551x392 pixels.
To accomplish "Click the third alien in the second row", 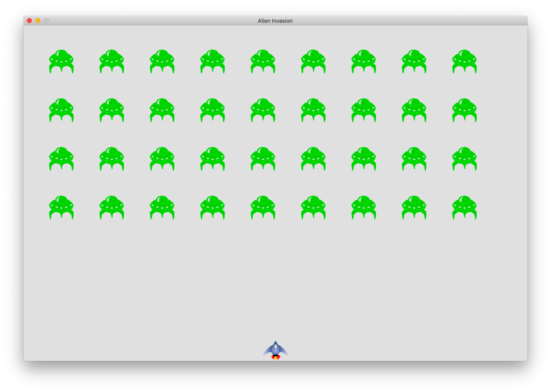I will [162, 110].
